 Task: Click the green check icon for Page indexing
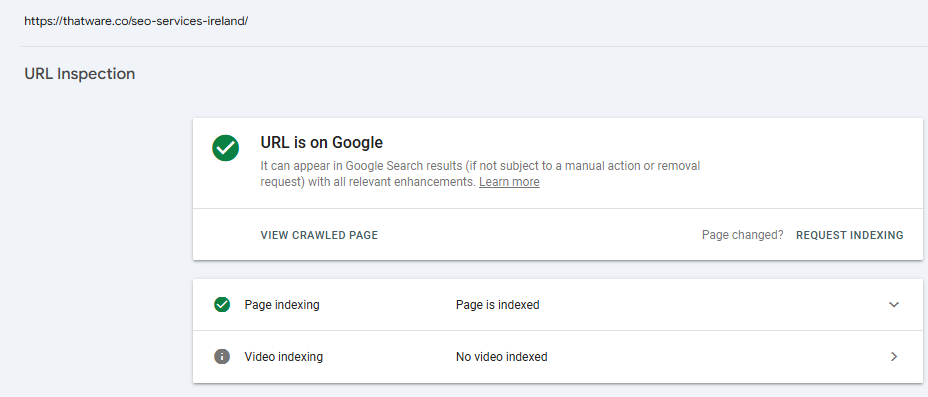(222, 305)
